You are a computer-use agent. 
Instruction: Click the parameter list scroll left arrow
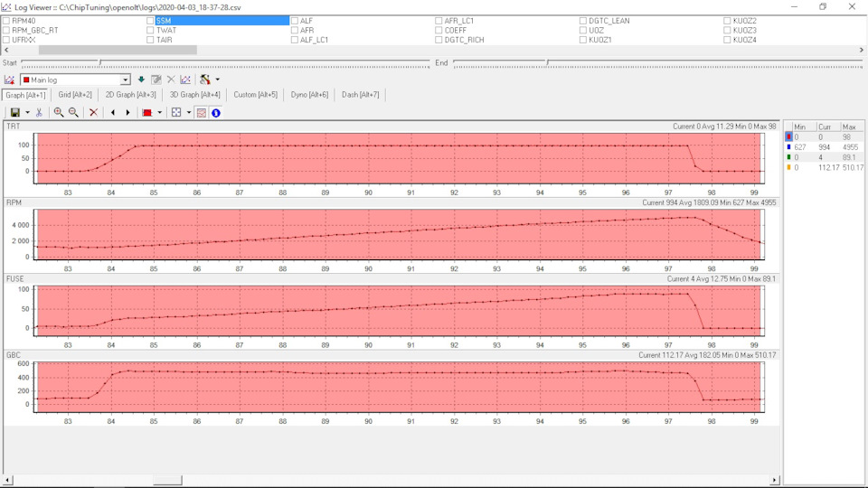pos(6,50)
